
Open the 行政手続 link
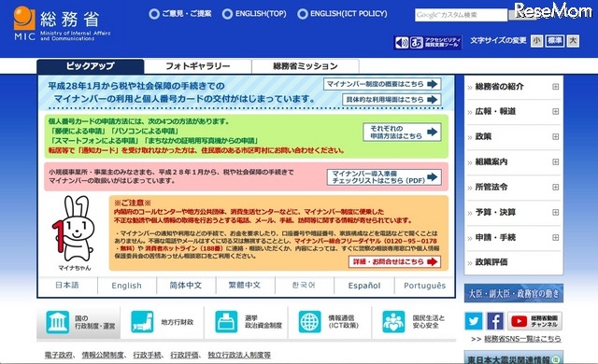click(x=147, y=356)
